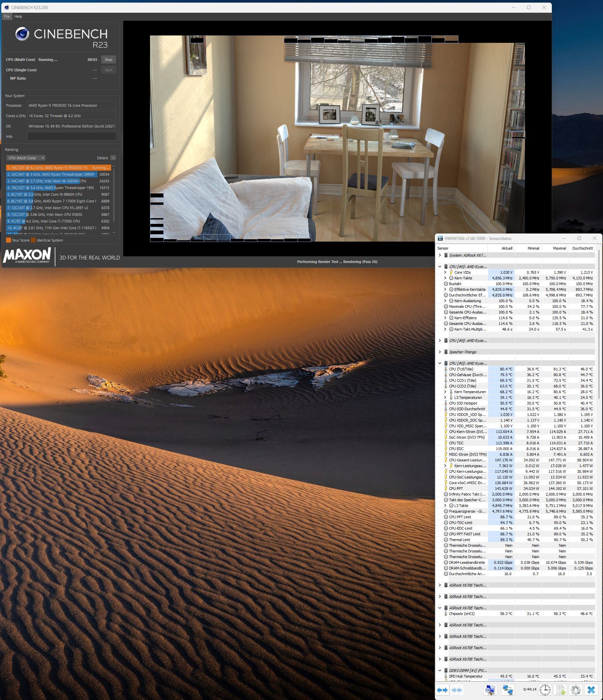Click the log file icon with green plus
Viewport: 603px width, 700px height.
tap(560, 690)
